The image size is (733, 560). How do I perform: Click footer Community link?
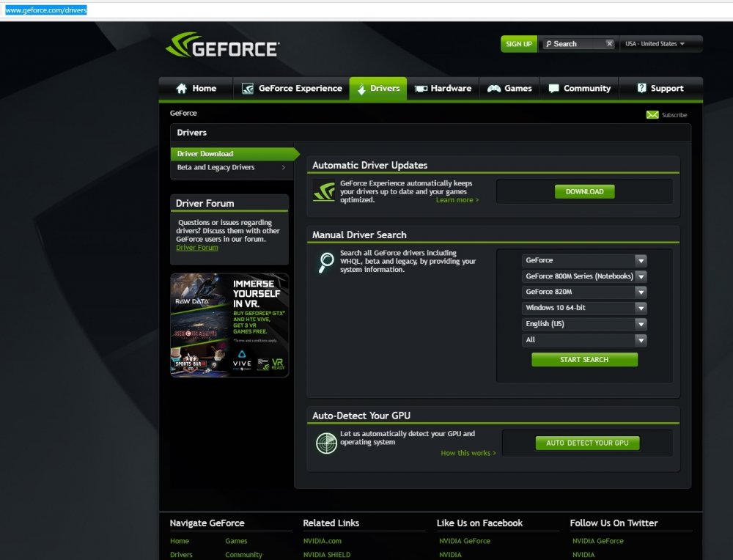click(243, 555)
